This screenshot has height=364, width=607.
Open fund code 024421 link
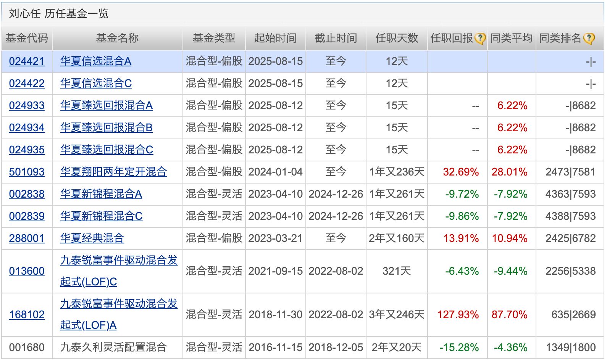27,61
